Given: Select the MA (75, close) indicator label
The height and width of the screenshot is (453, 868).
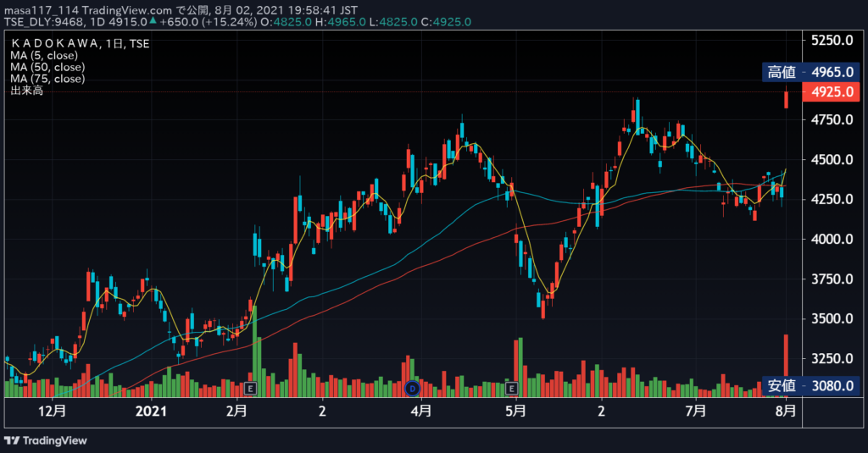Looking at the screenshot, I should click(47, 79).
